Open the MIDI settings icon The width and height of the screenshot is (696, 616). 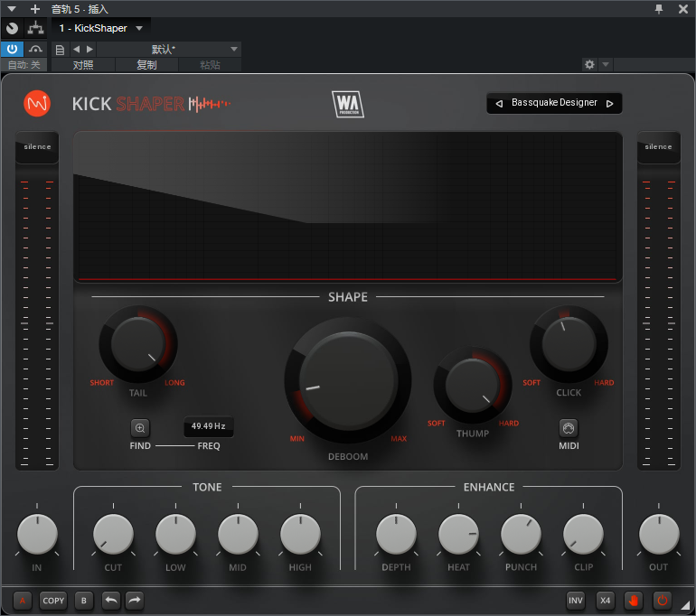[569, 428]
